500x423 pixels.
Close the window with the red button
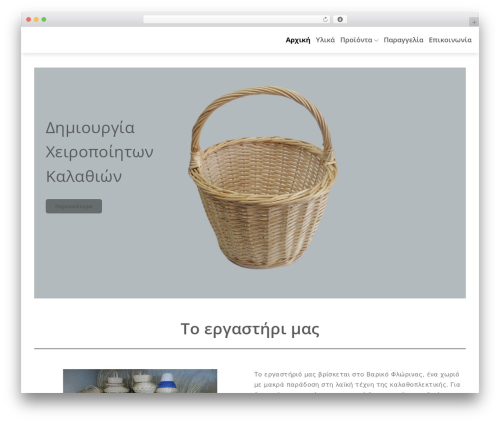(29, 19)
